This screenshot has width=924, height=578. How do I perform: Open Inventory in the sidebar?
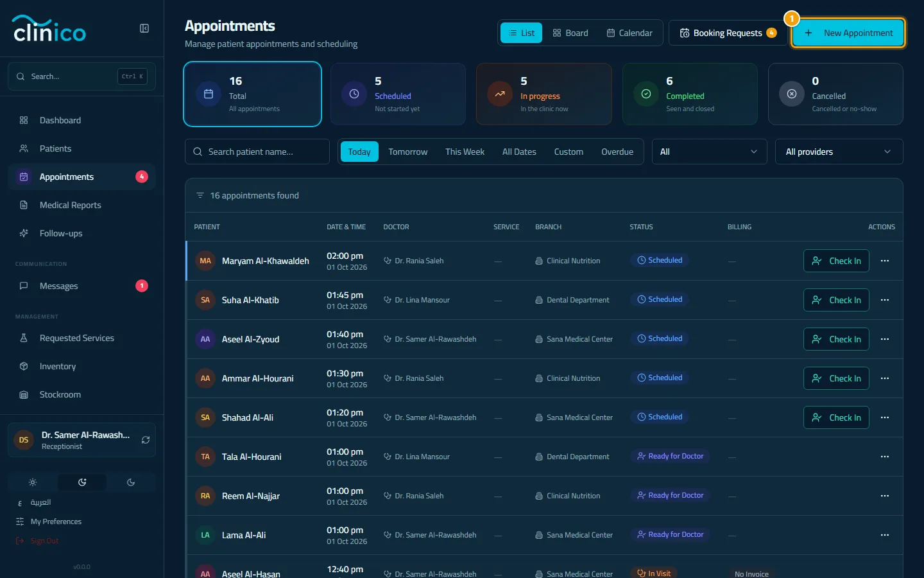[x=81, y=366]
